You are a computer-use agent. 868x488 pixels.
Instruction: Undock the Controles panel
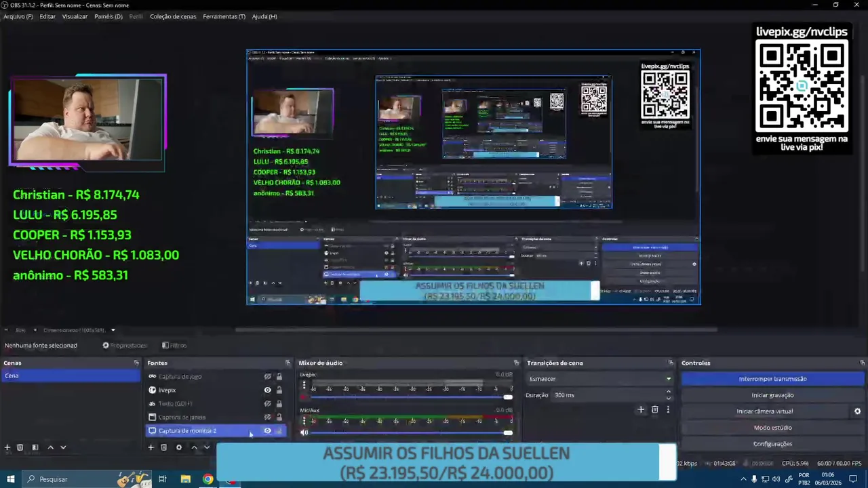tap(862, 363)
